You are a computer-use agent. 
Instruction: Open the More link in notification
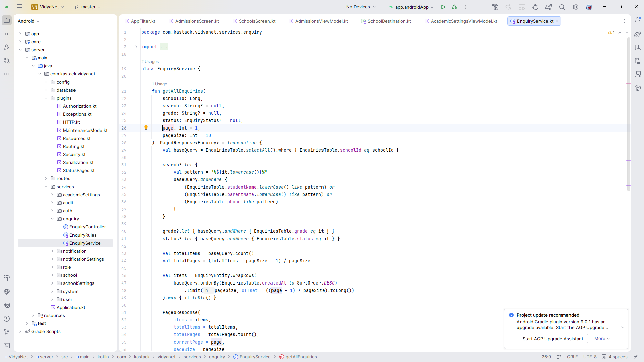pyautogui.click(x=602, y=339)
